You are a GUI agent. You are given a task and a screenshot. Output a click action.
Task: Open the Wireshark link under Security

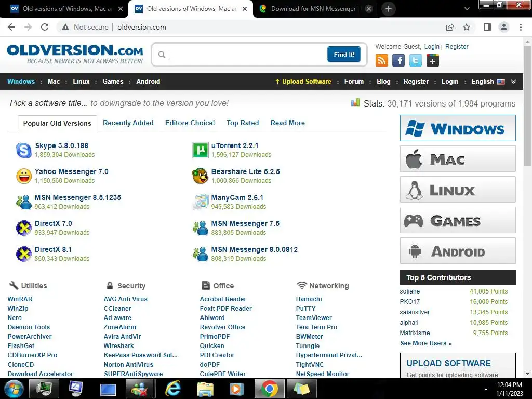tap(119, 345)
